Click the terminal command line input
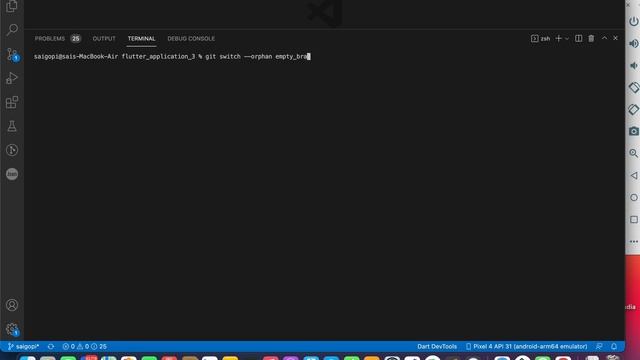Screen dimensions: 640x360 click(172, 56)
